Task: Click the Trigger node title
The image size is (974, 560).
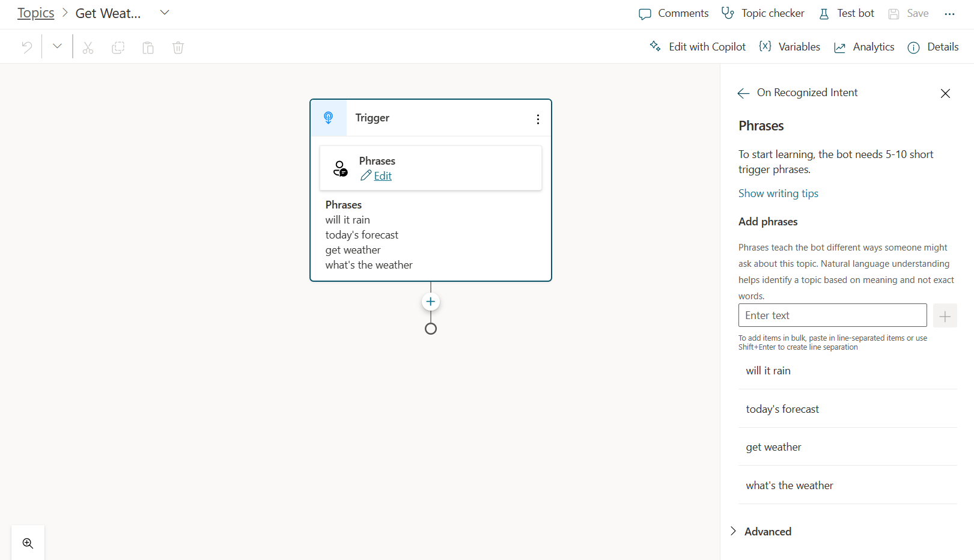Action: point(372,118)
